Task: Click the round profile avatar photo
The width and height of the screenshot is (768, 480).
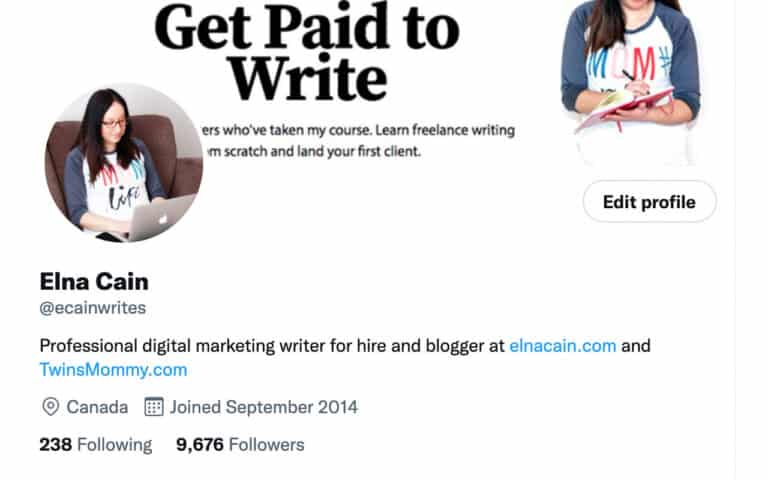Action: pos(124,163)
